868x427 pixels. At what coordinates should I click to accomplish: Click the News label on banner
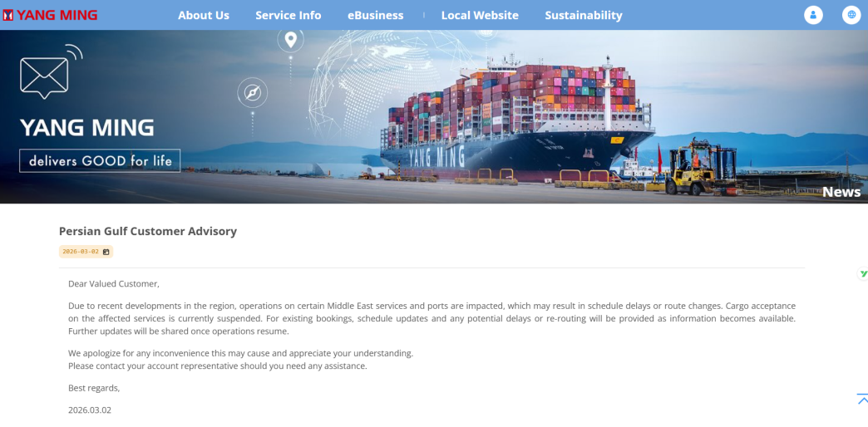(841, 192)
